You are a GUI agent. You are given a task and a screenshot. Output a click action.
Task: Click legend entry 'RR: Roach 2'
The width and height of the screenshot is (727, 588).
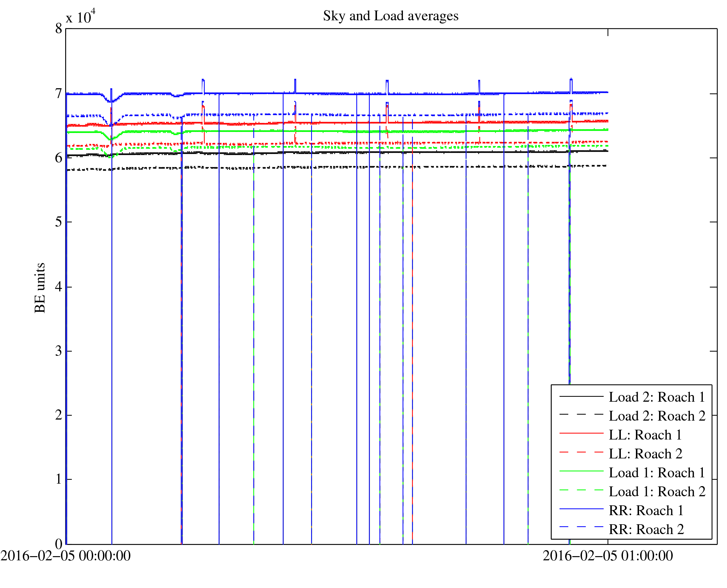(x=646, y=530)
